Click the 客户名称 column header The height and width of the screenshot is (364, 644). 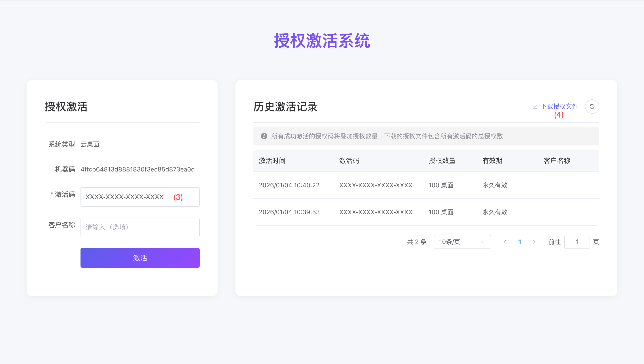557,161
